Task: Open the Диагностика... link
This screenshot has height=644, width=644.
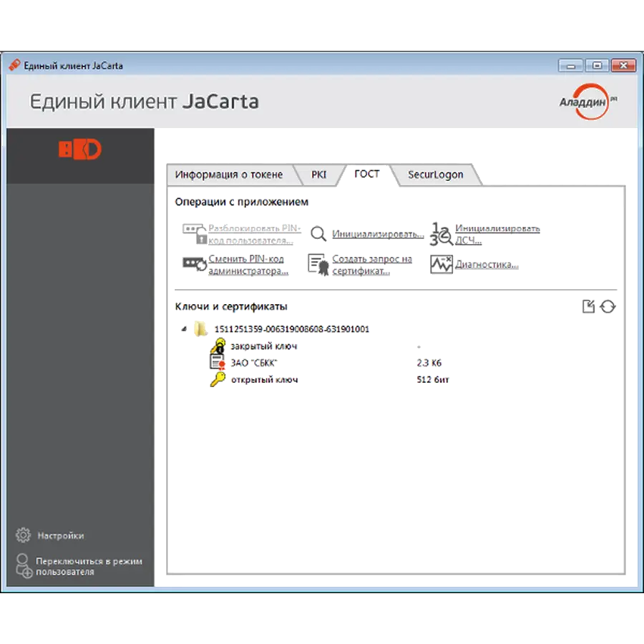Action: tap(487, 264)
